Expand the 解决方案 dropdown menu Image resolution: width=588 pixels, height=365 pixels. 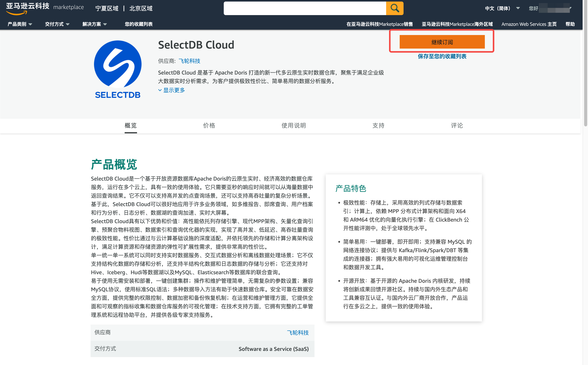(95, 24)
